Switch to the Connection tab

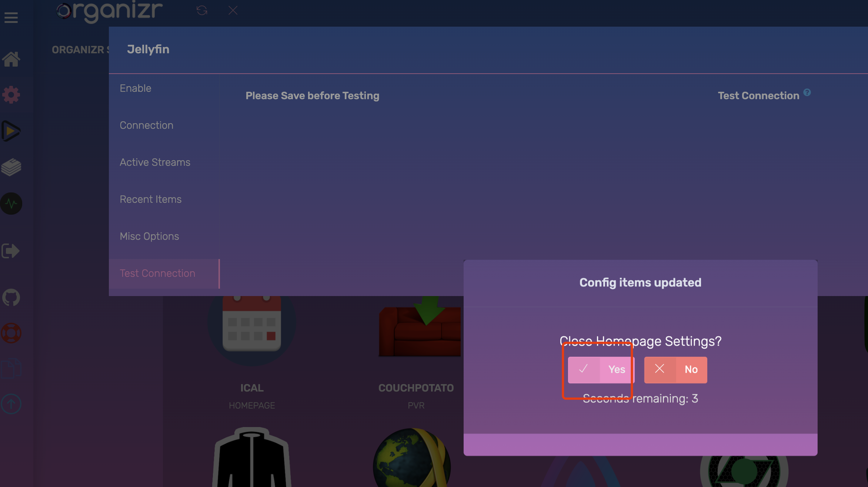point(146,125)
